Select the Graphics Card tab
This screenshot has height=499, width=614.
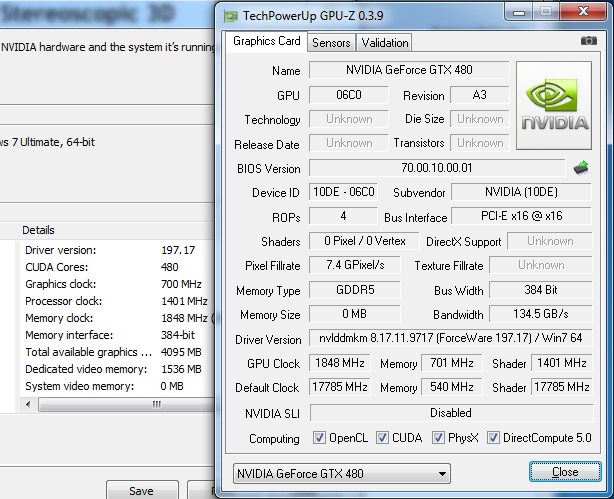coord(267,41)
